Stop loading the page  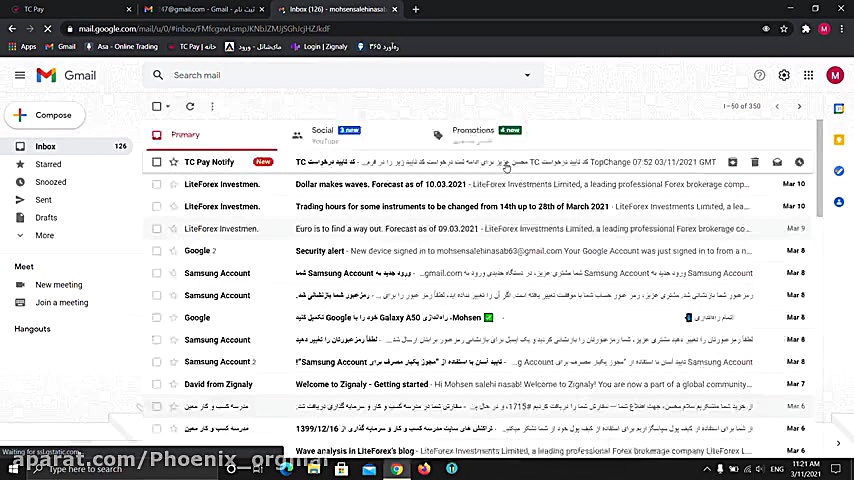coord(47,29)
